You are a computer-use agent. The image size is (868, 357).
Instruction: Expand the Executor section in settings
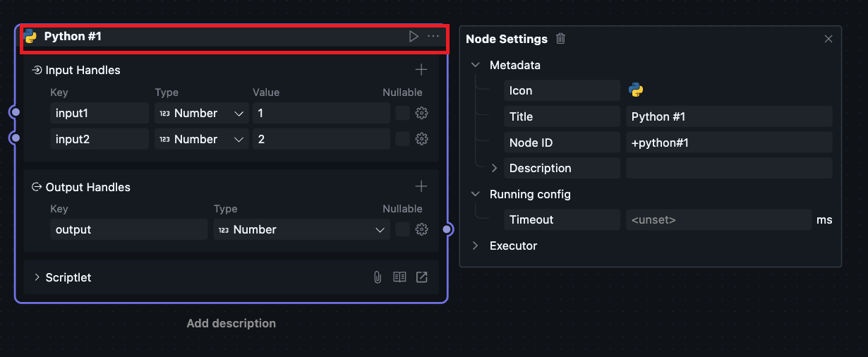pyautogui.click(x=475, y=246)
